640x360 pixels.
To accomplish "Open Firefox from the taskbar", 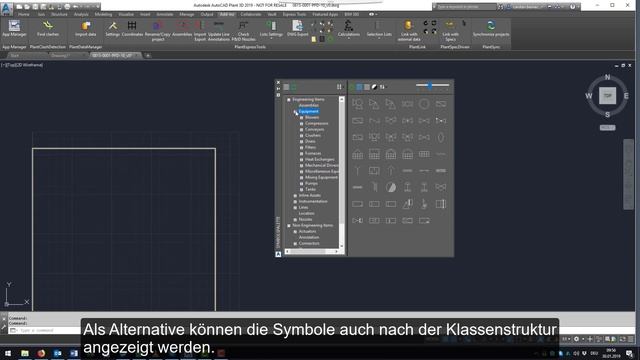I will tap(41, 353).
